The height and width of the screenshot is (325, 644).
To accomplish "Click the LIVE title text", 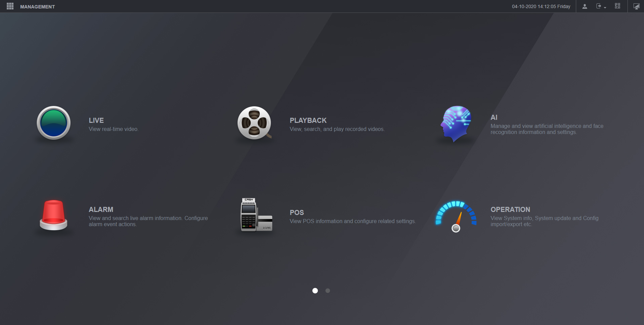I will point(96,120).
